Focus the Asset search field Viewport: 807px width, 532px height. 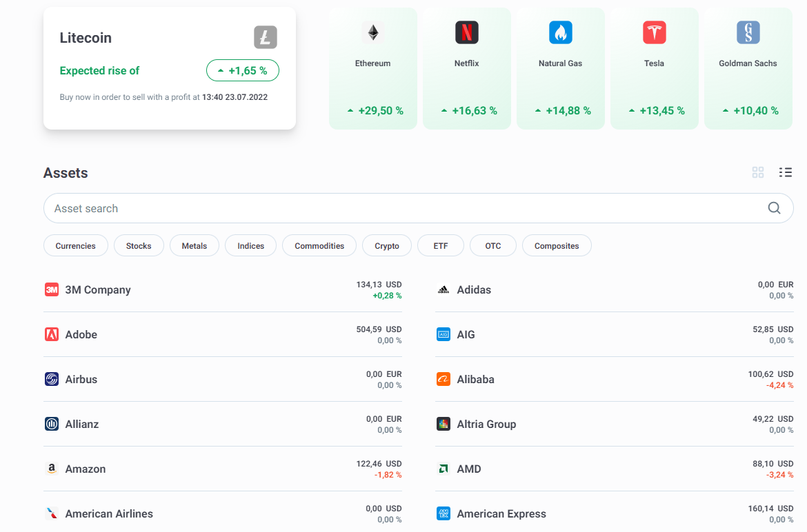tap(419, 208)
